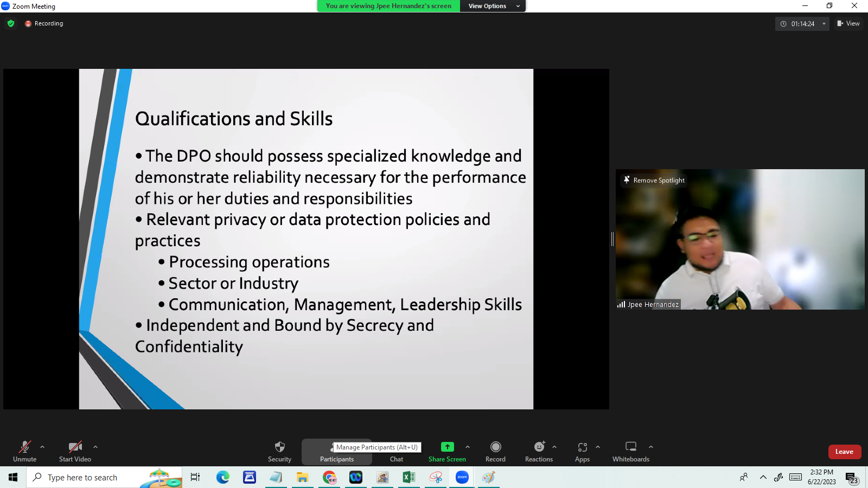Expand share screen options arrow
868x488 pixels.
(468, 447)
